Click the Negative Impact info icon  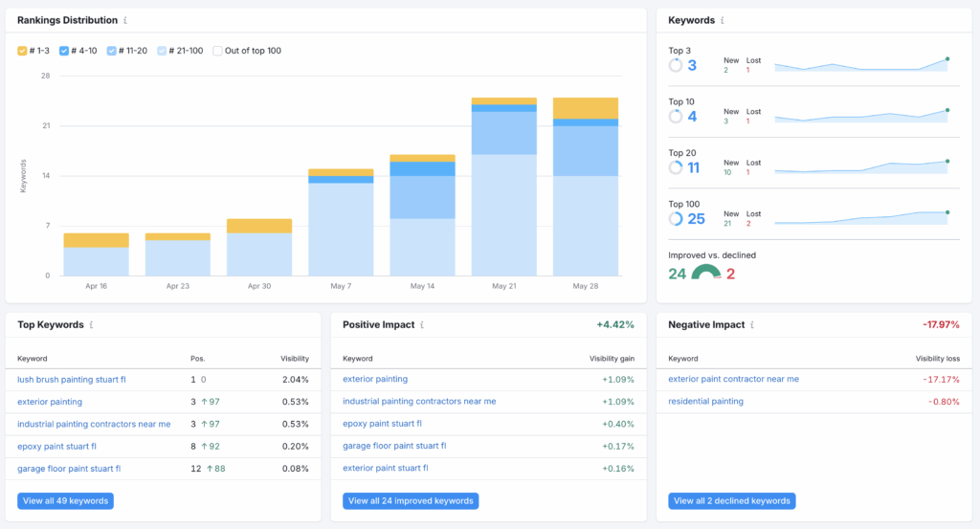752,325
